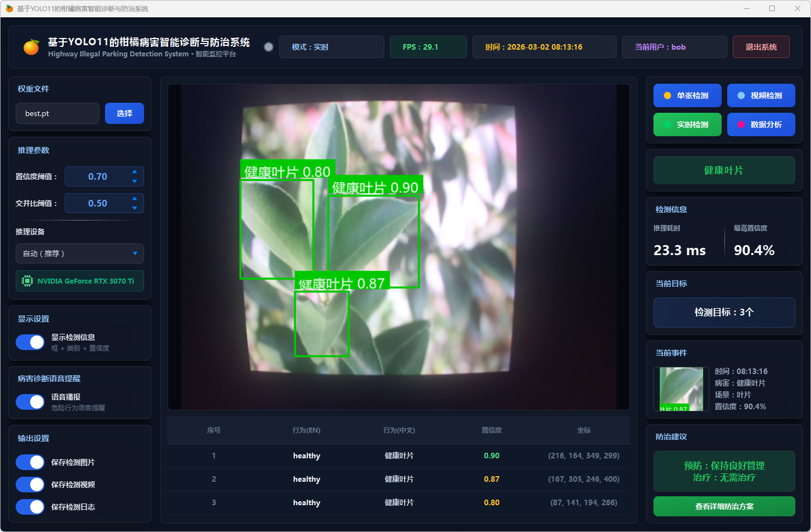The image size is (811, 532).
Task: Disable the voice broadcast switch
Action: point(30,402)
